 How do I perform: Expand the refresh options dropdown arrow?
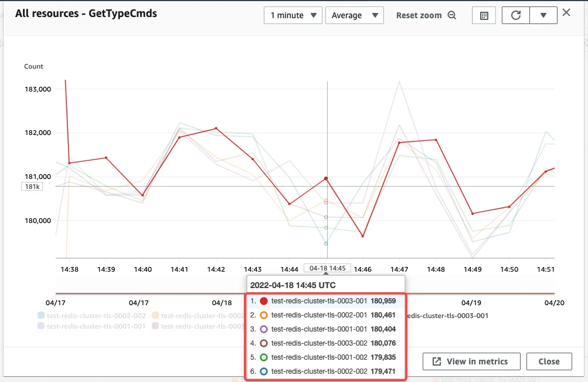tap(543, 15)
